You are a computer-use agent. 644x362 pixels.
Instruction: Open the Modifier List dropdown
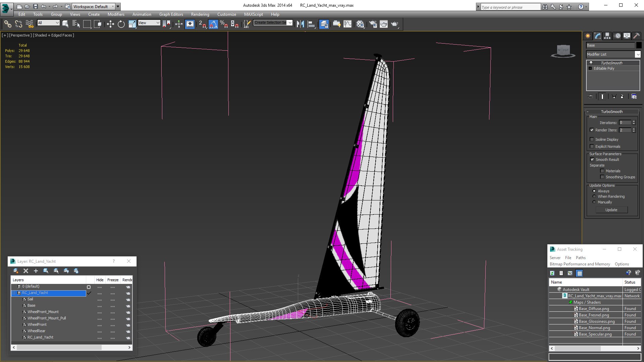coord(637,54)
